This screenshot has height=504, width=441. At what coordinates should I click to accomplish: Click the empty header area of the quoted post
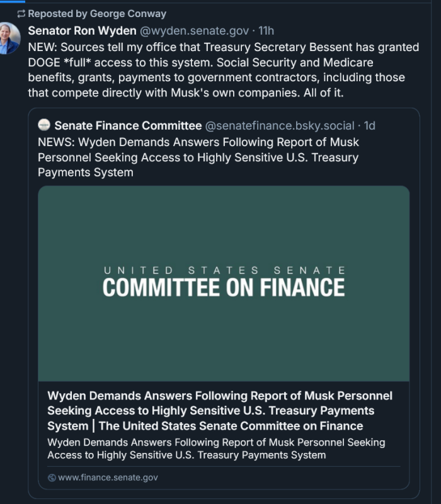(397, 125)
